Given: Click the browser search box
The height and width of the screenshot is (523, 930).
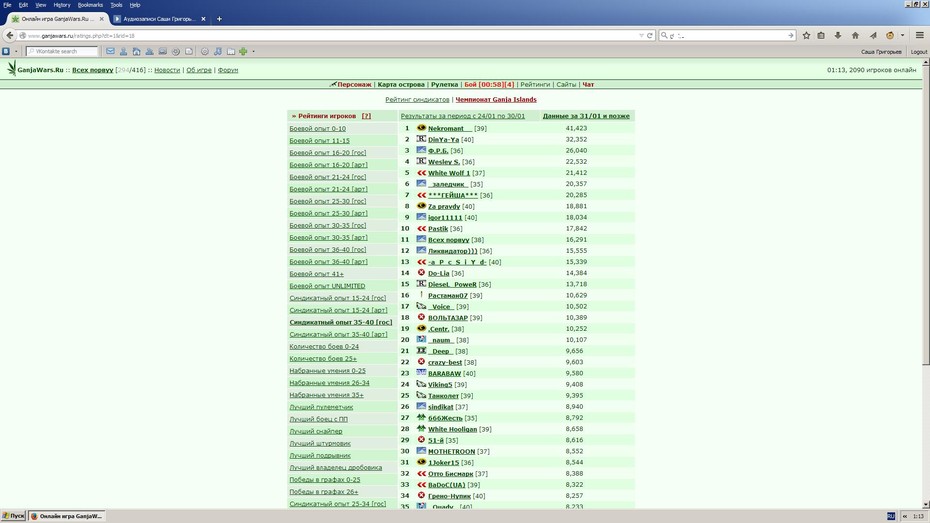Looking at the screenshot, I should point(727,36).
